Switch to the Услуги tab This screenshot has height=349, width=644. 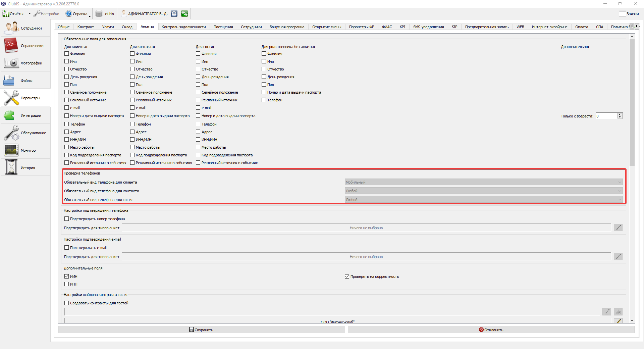[x=108, y=27]
